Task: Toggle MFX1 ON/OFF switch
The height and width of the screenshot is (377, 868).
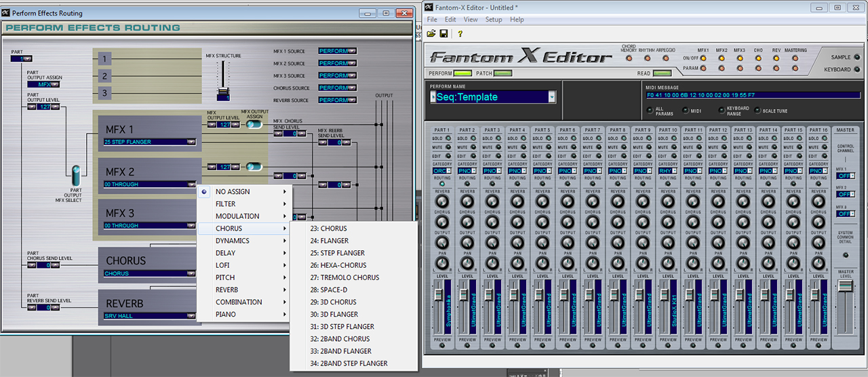Action: (x=703, y=58)
